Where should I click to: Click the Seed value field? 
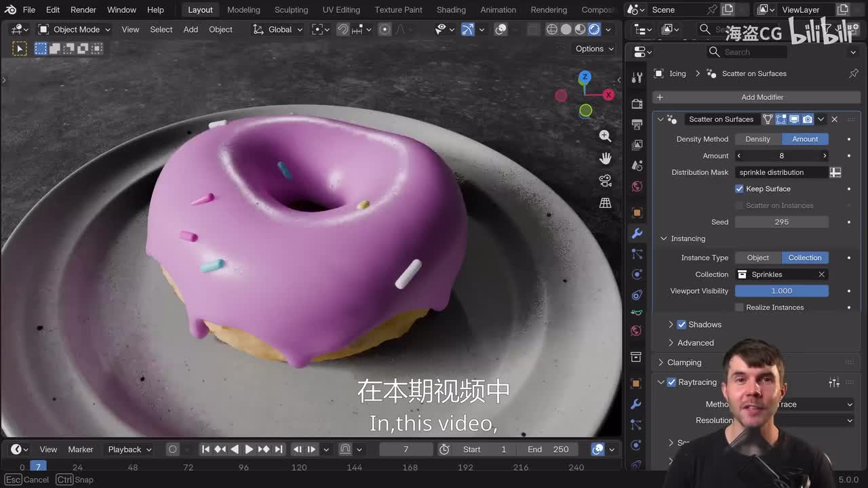tap(782, 222)
